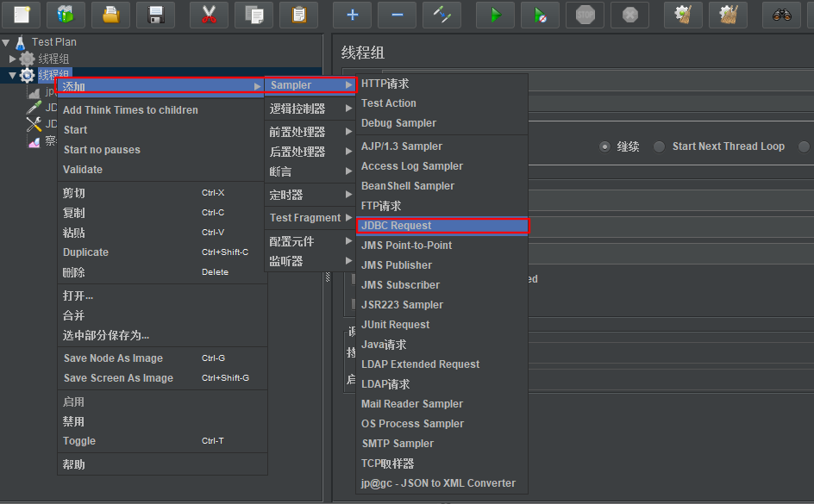Image resolution: width=814 pixels, height=504 pixels.
Task: Choose JSR223 Sampler entry
Action: [x=442, y=305]
